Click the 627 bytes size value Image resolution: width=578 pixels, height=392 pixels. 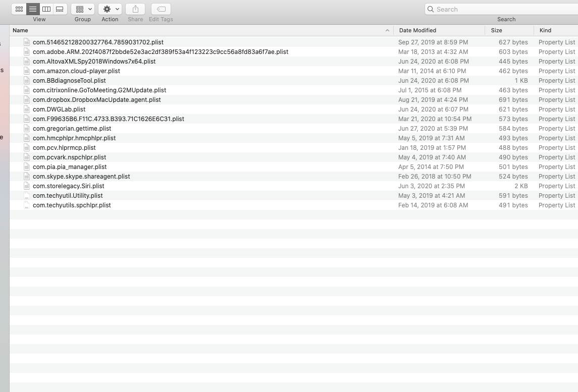tap(513, 42)
